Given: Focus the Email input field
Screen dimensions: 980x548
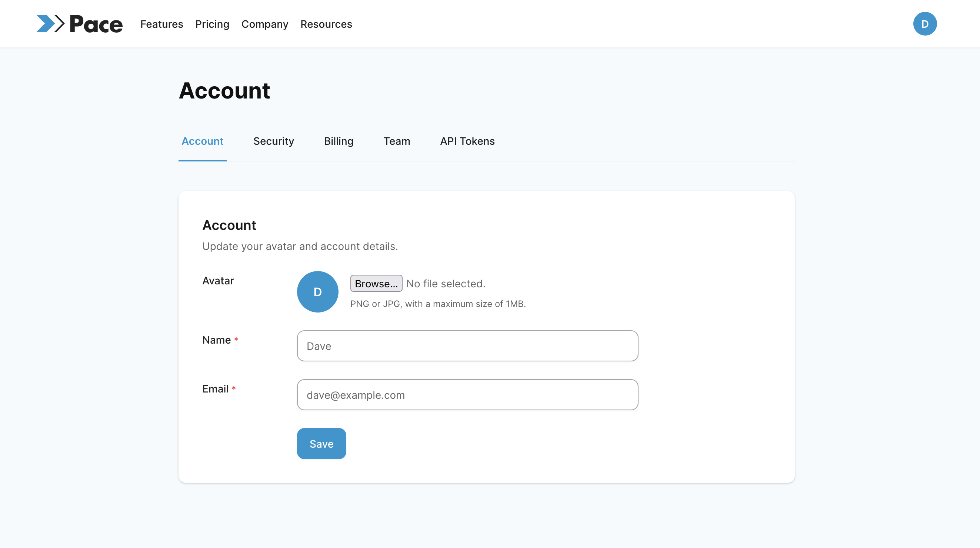Looking at the screenshot, I should 467,395.
